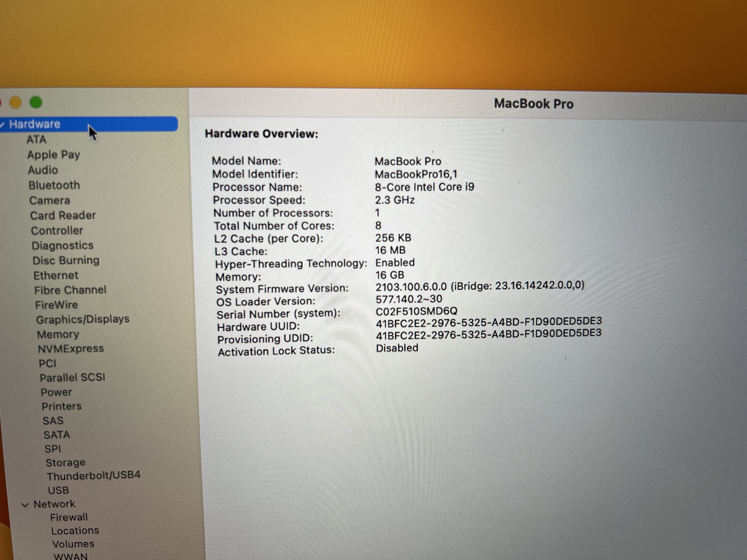This screenshot has width=747, height=560.
Task: Click the System Firmware Version value
Action: click(x=480, y=286)
